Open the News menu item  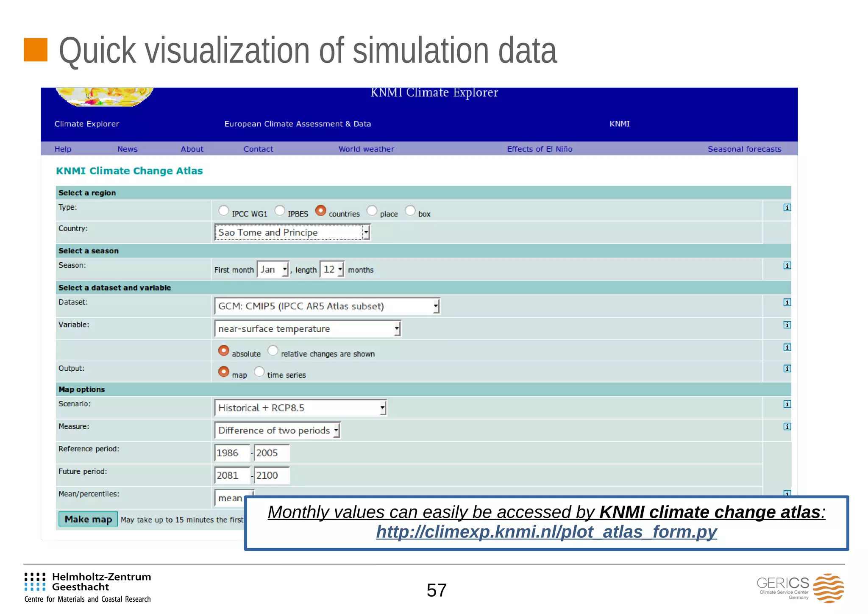point(128,149)
